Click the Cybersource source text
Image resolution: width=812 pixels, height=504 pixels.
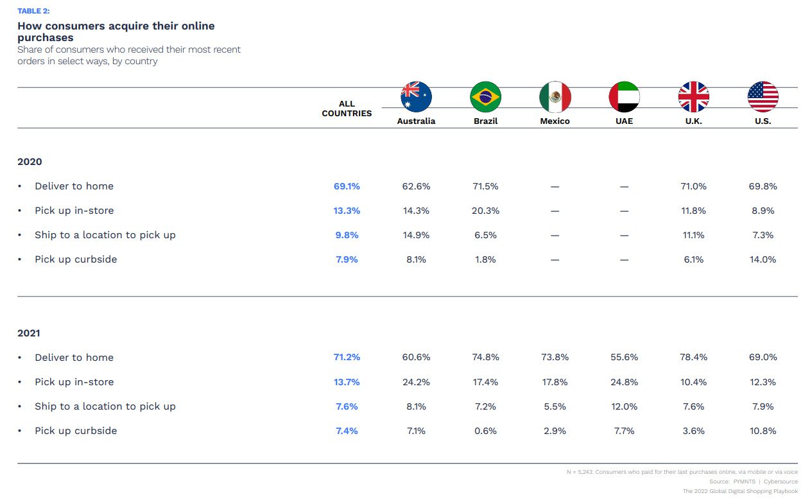781,482
